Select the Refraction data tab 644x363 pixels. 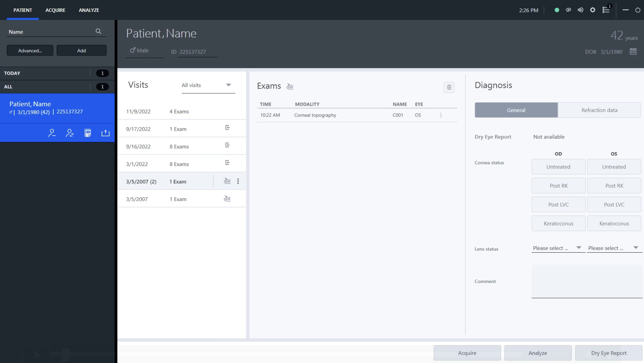(x=599, y=110)
